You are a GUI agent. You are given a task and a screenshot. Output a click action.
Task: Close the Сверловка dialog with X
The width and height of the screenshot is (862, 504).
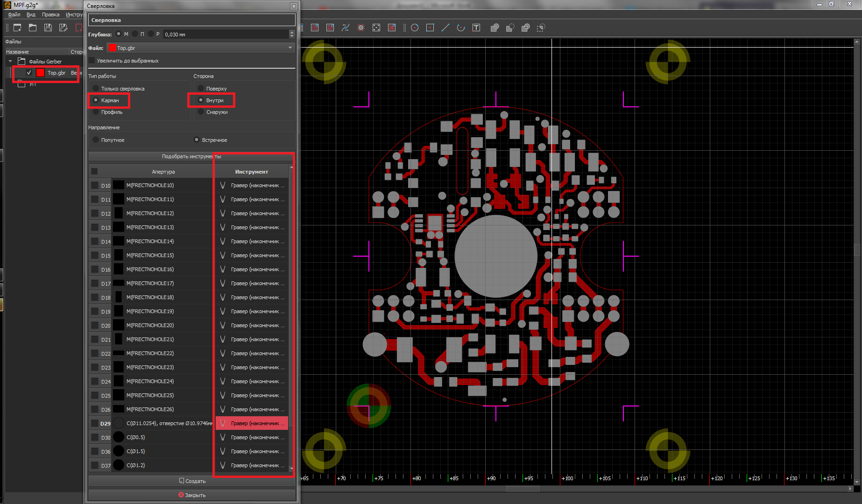(294, 6)
